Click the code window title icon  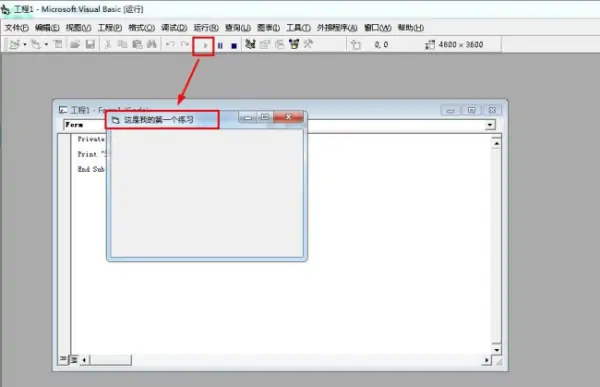click(63, 110)
